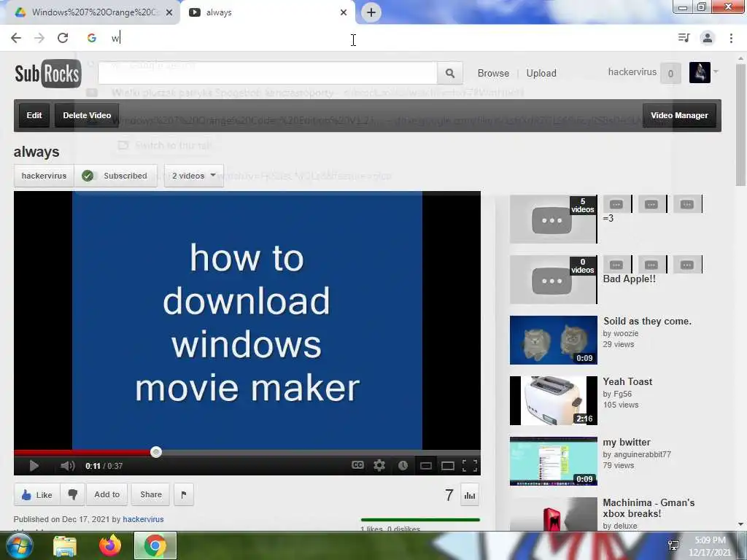Open the 'my bwitter' video thumbnail
The height and width of the screenshot is (560, 747).
[x=554, y=461]
